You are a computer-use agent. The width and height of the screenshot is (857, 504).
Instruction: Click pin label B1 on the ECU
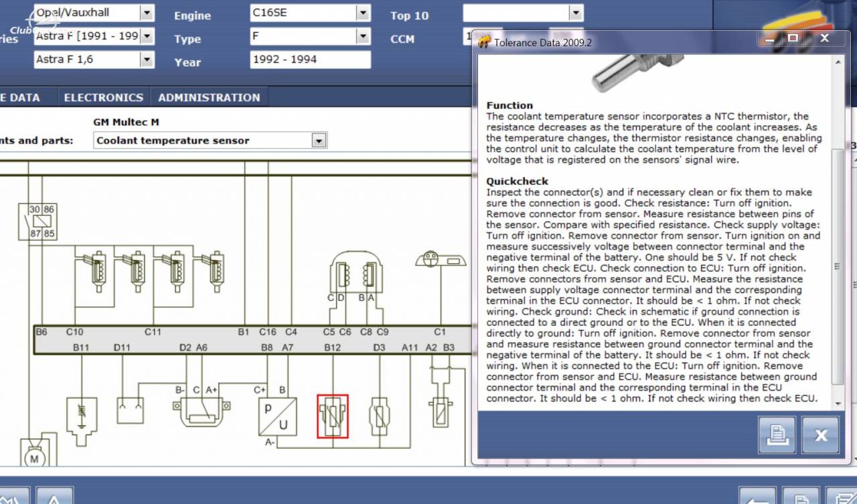pos(244,331)
